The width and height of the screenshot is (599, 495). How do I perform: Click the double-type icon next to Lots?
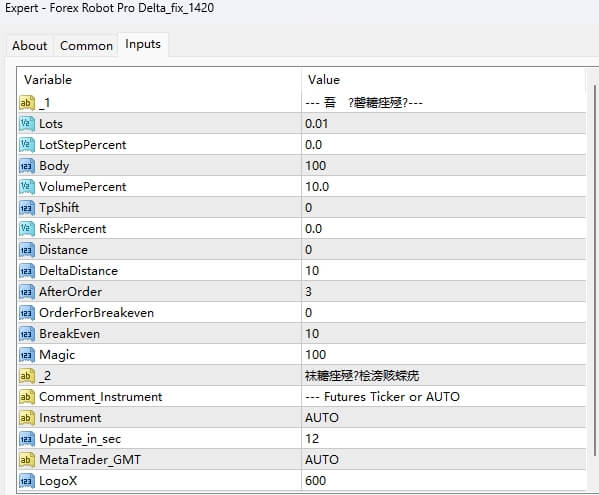[27, 124]
